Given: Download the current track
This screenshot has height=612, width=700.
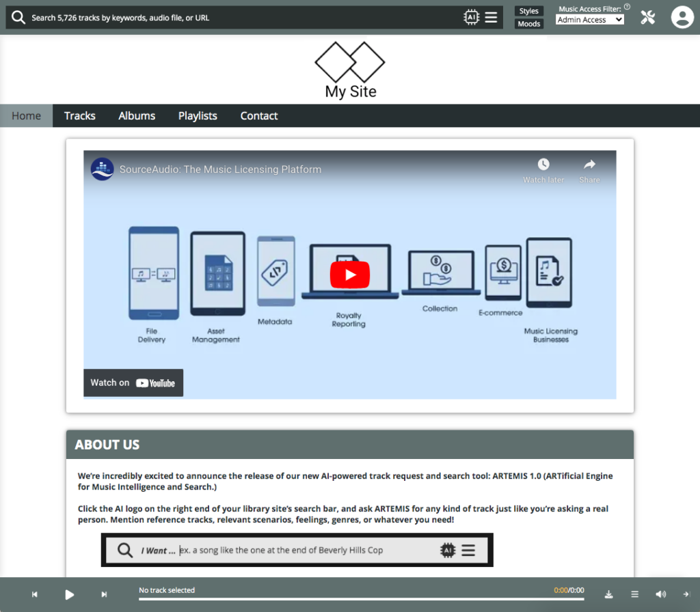Looking at the screenshot, I should (x=608, y=594).
